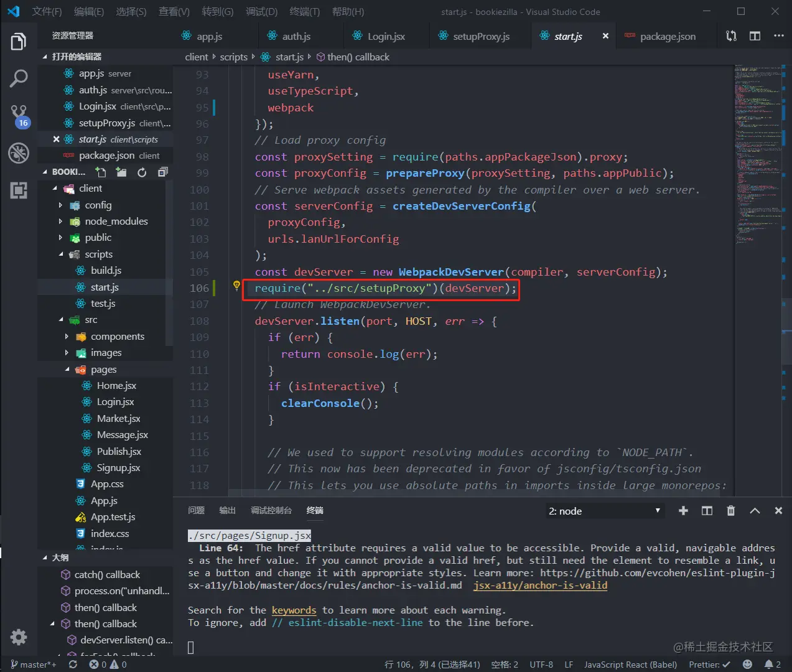Switch to the Login.jsx editor tab
This screenshot has width=792, height=672.
pos(386,37)
